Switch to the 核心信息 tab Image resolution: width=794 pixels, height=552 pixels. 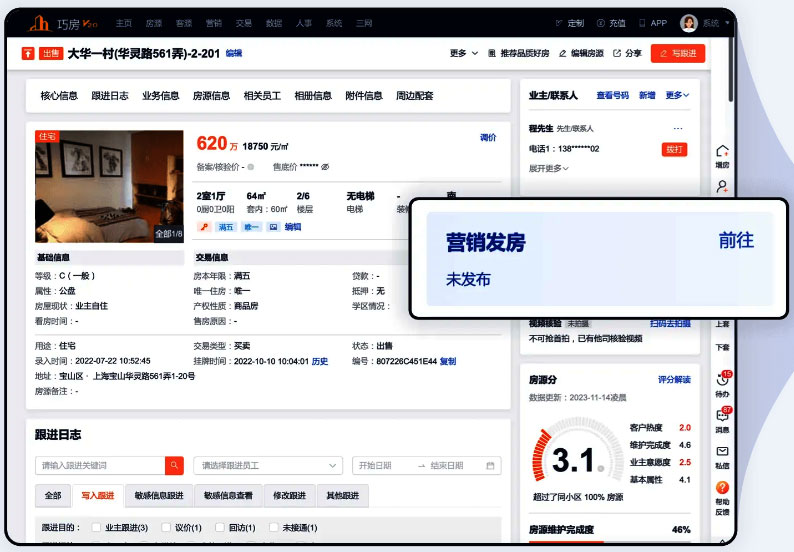pos(59,96)
